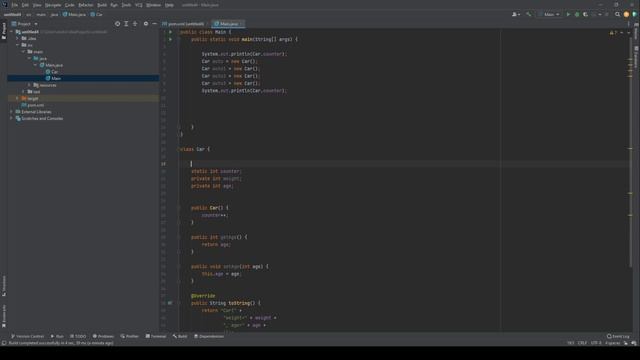The height and width of the screenshot is (360, 640).
Task: Open the Code menu
Action: 70,5
